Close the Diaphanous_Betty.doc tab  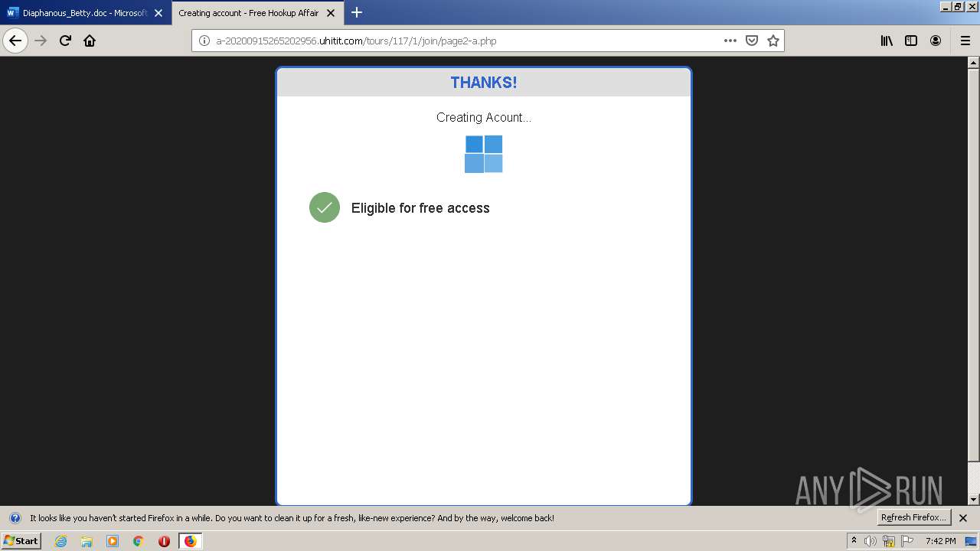pyautogui.click(x=159, y=13)
